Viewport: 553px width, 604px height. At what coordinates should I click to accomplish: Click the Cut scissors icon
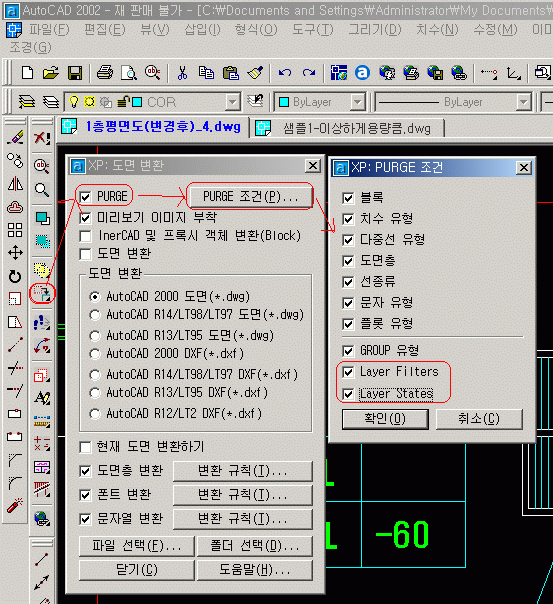click(182, 72)
